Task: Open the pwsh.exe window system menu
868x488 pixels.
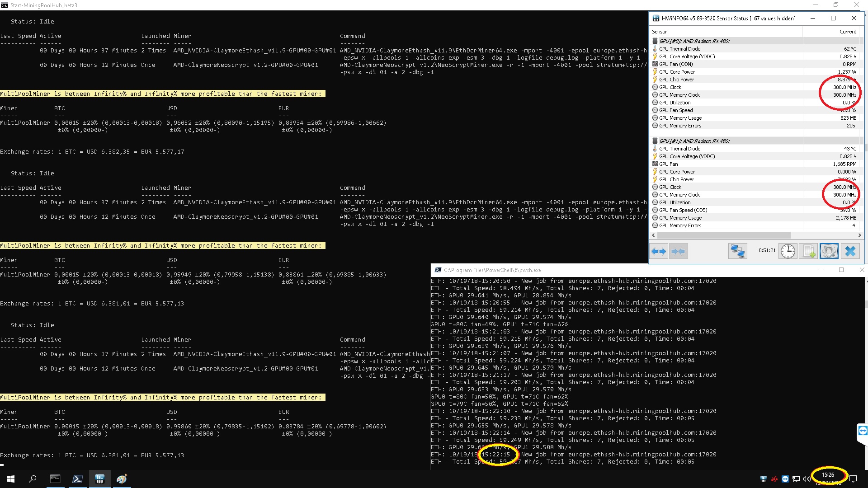Action: (438, 270)
